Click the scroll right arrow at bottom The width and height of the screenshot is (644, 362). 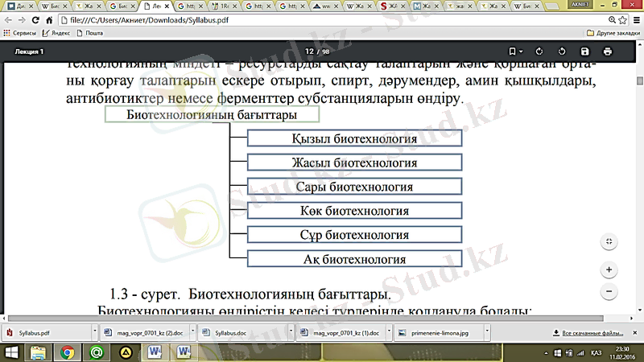(632, 318)
